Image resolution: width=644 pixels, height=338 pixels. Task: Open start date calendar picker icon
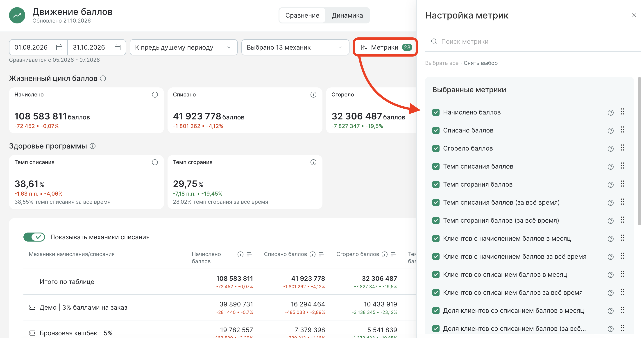coord(59,47)
